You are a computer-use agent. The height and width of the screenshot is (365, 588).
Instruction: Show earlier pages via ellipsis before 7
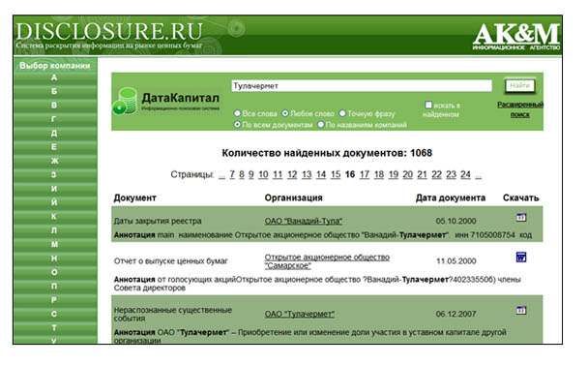tap(222, 176)
